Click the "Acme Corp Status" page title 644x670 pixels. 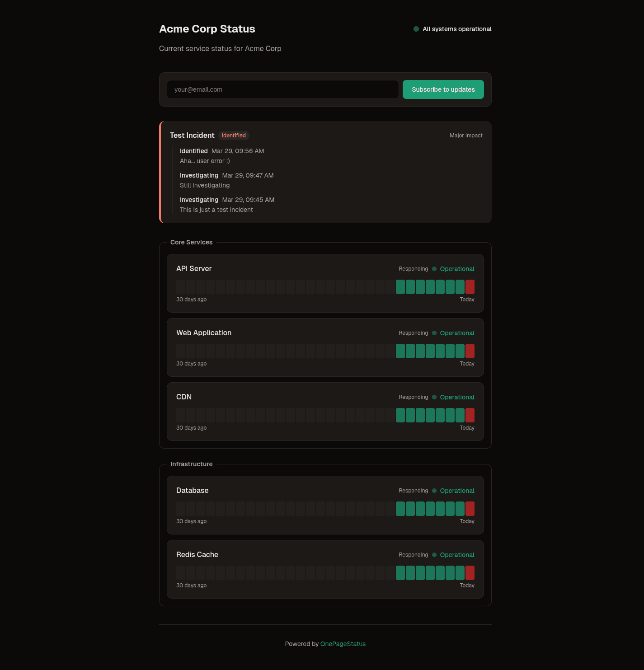(x=207, y=29)
